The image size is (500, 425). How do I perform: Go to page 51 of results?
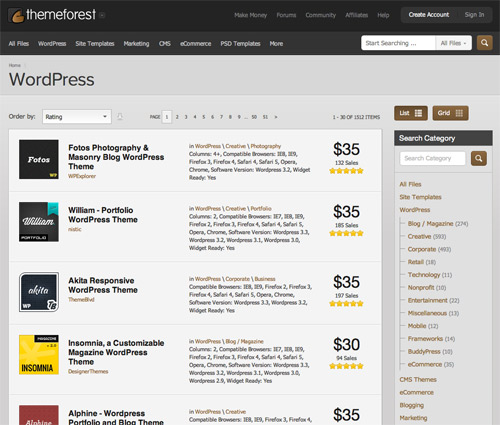click(265, 117)
